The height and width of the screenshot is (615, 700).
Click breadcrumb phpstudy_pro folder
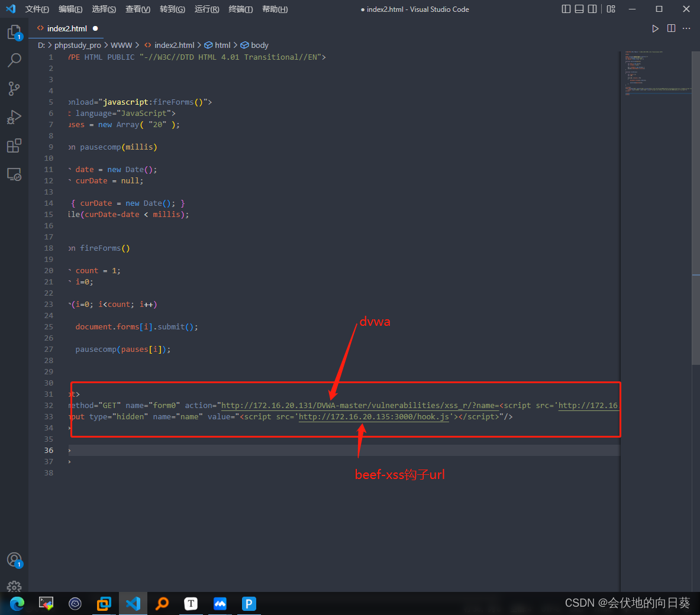(78, 45)
